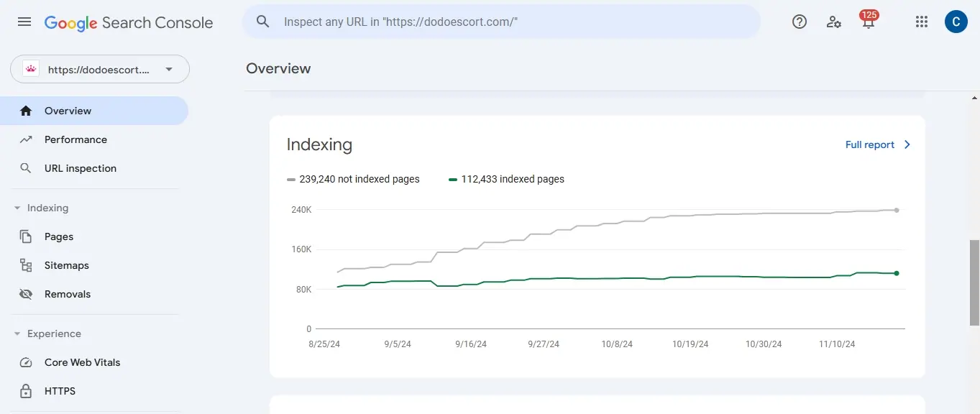Collapse the Experience sidebar section
This screenshot has width=980, height=414.
point(17,333)
